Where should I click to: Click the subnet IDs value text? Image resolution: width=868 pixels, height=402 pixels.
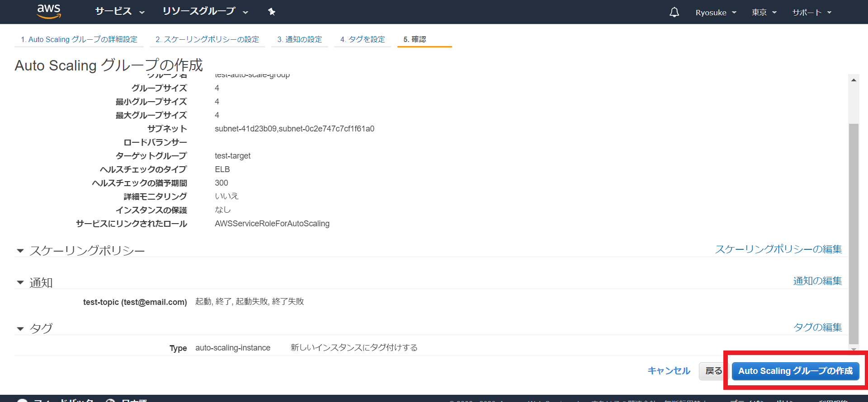pos(294,129)
